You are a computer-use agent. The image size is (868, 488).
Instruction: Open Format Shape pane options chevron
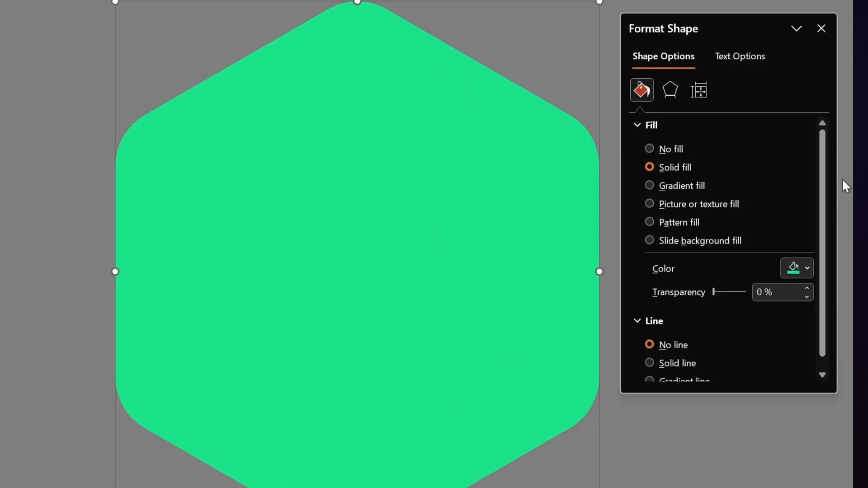797,28
